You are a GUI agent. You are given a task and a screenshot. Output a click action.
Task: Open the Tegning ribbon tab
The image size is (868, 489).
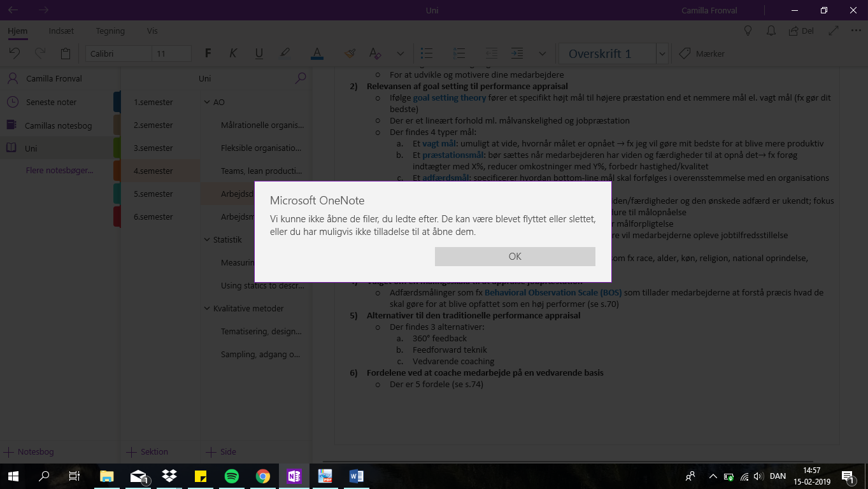pyautogui.click(x=110, y=31)
